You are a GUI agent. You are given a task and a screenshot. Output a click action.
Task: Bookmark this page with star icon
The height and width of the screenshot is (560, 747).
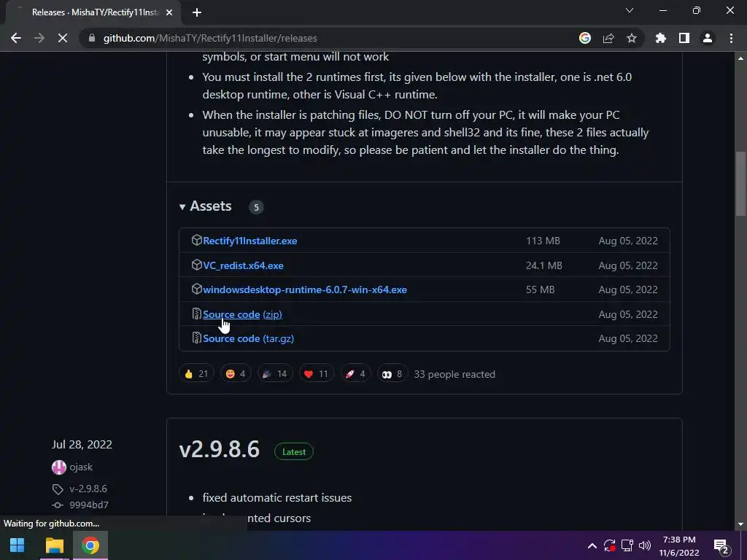[632, 38]
